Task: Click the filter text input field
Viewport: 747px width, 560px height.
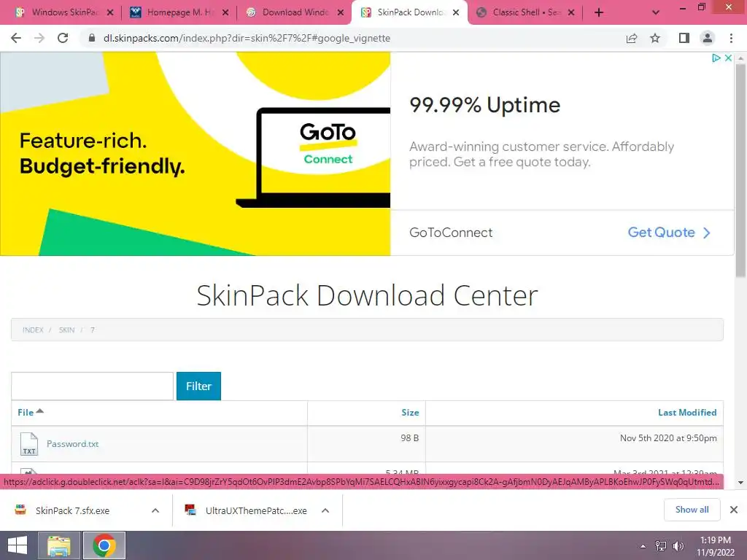Action: [93, 386]
